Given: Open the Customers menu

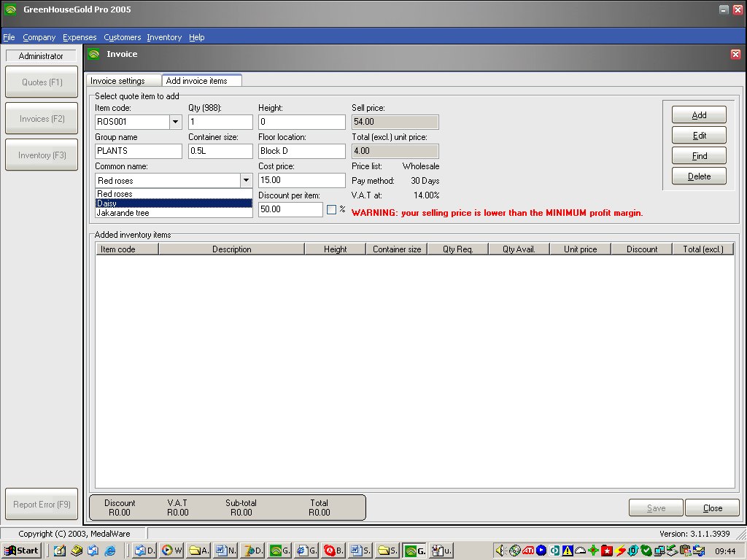Looking at the screenshot, I should tap(123, 37).
